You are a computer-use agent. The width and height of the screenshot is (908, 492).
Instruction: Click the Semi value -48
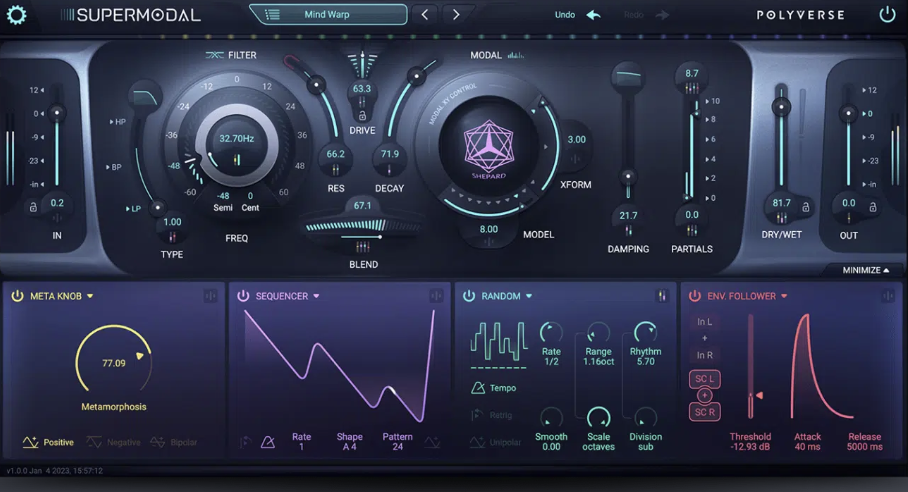tap(223, 196)
